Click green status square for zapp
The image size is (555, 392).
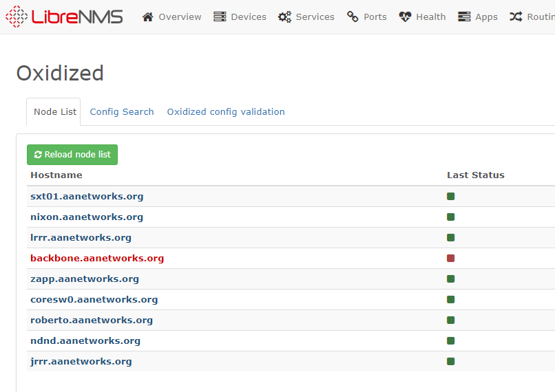click(x=450, y=279)
